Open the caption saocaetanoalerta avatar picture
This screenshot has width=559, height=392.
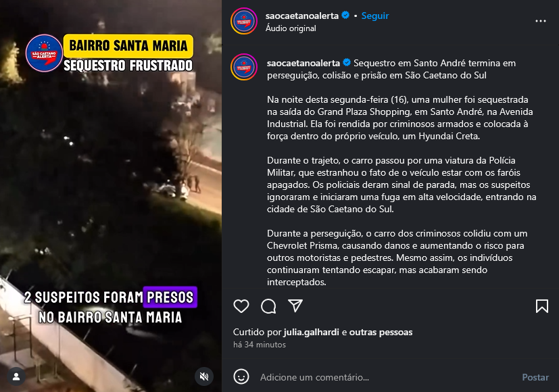point(244,67)
